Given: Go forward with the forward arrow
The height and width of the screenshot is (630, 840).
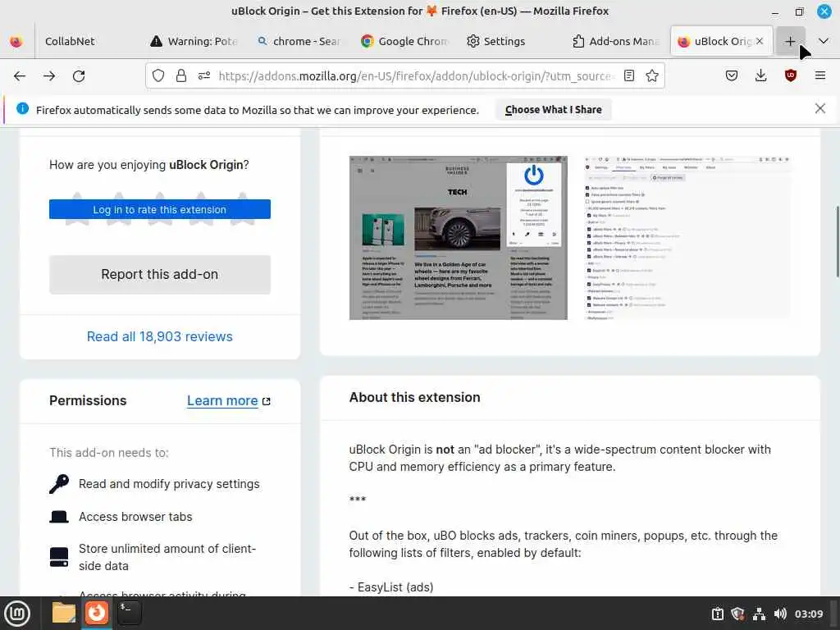Looking at the screenshot, I should (49, 76).
